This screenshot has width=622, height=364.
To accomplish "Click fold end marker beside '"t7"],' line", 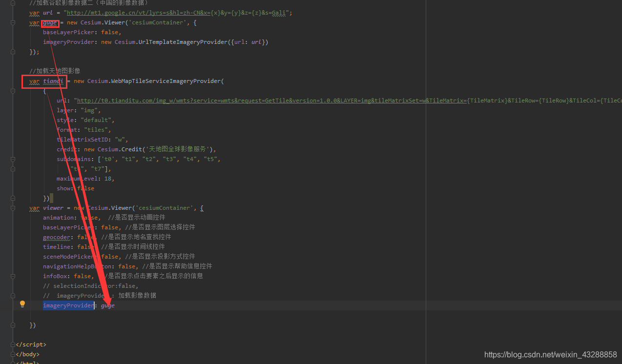I will coord(13,169).
